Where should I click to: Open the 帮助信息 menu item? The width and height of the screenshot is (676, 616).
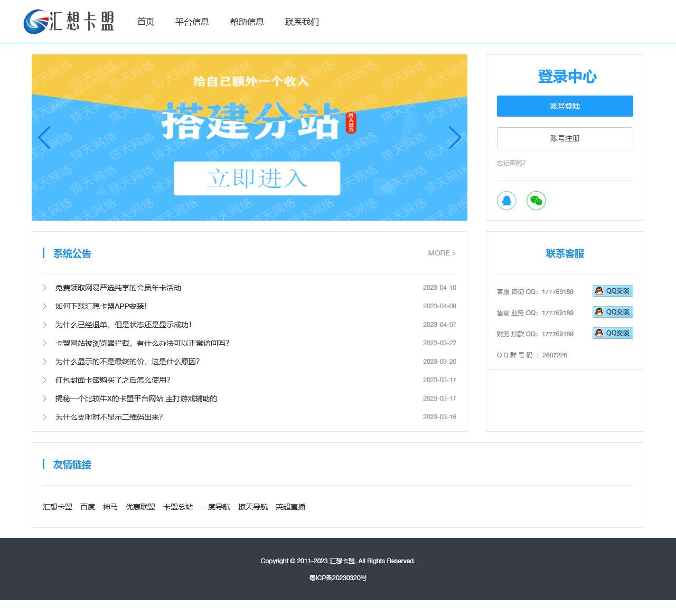pos(247,22)
